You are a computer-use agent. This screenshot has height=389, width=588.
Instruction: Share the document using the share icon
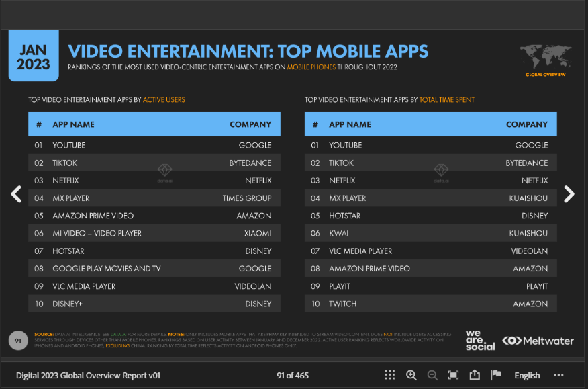(475, 374)
